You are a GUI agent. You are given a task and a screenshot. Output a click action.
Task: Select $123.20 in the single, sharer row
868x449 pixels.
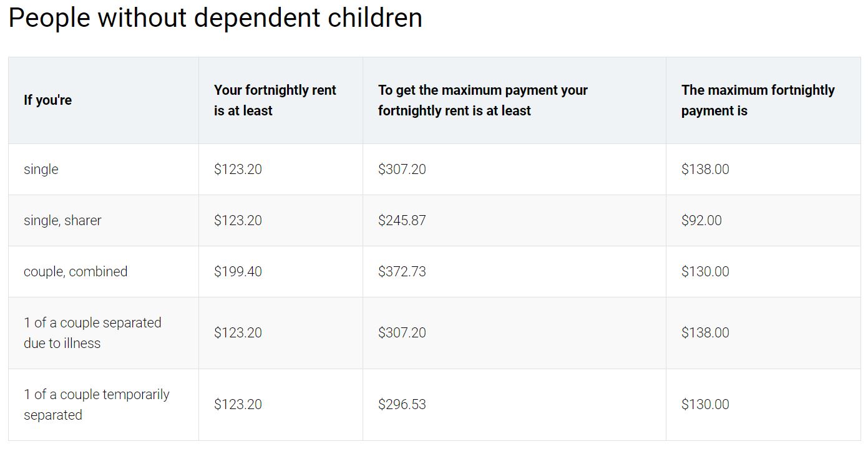(x=238, y=220)
